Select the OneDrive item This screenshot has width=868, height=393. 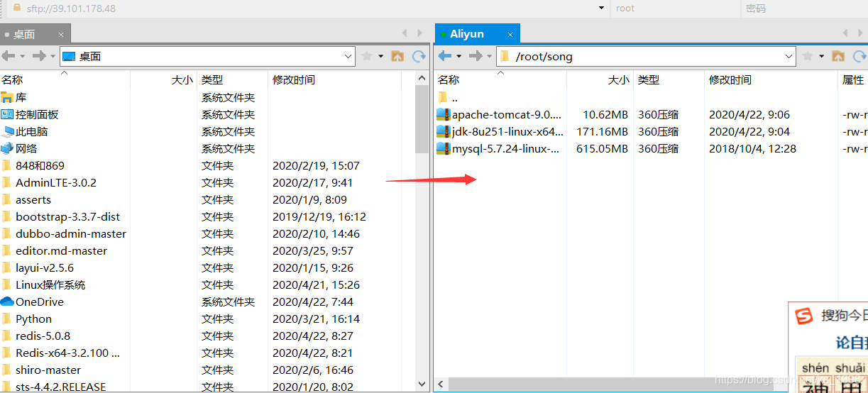[x=40, y=301]
